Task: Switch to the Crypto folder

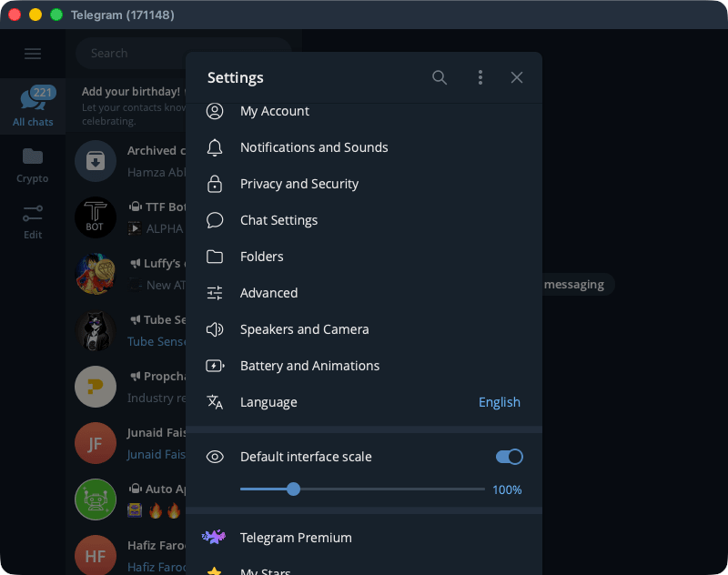Action: coord(33,164)
